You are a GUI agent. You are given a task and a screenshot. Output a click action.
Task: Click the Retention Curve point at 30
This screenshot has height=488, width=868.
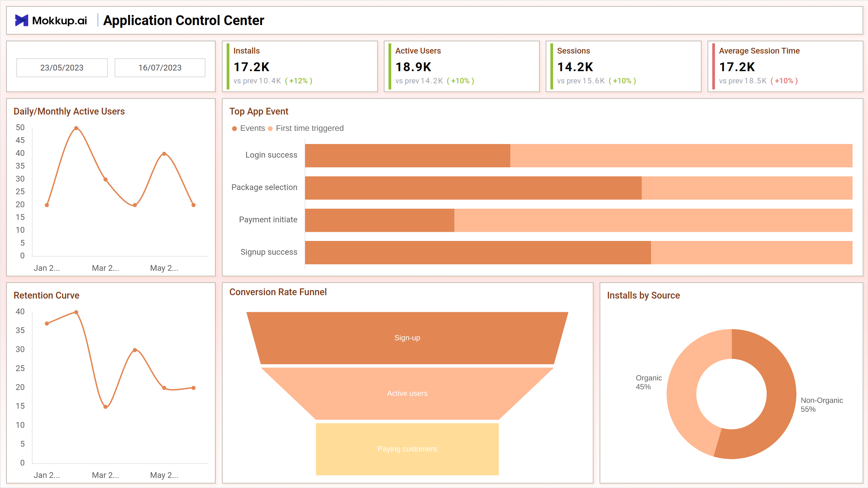135,350
